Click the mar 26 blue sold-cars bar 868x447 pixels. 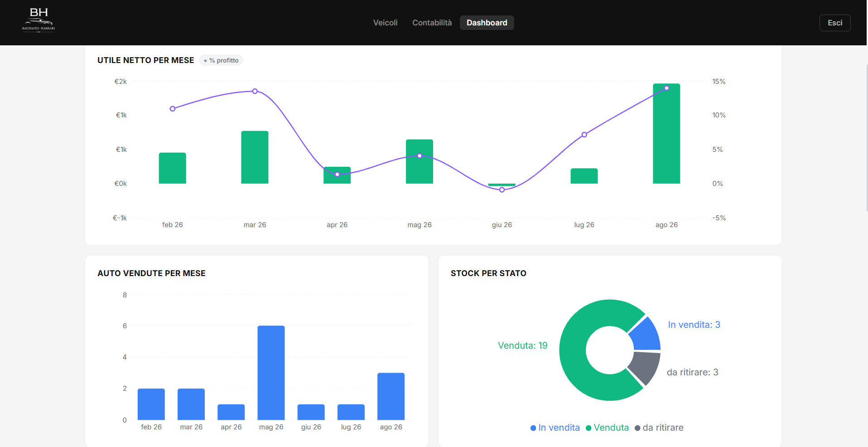coord(191,404)
